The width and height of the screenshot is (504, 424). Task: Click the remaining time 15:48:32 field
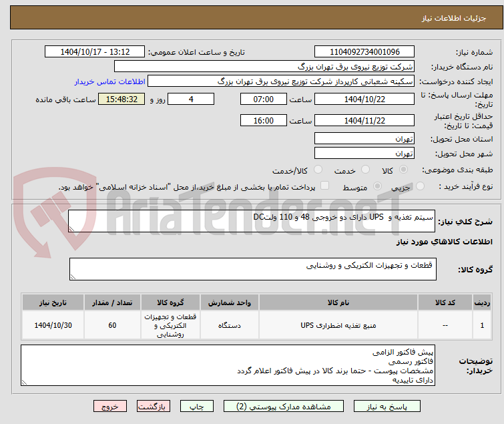(x=121, y=99)
